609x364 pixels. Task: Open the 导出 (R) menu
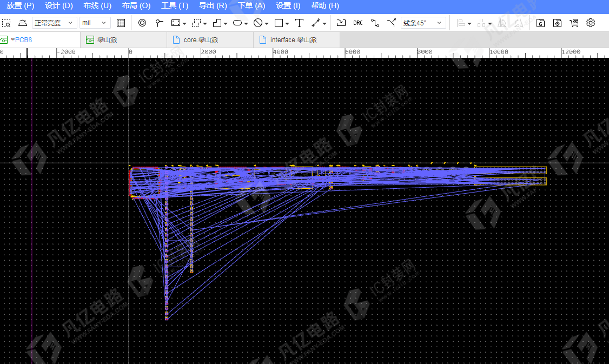click(x=213, y=6)
